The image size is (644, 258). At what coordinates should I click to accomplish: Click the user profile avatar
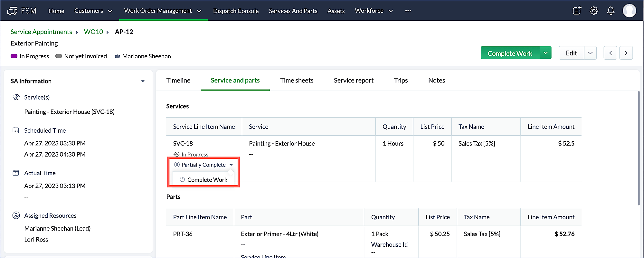629,11
